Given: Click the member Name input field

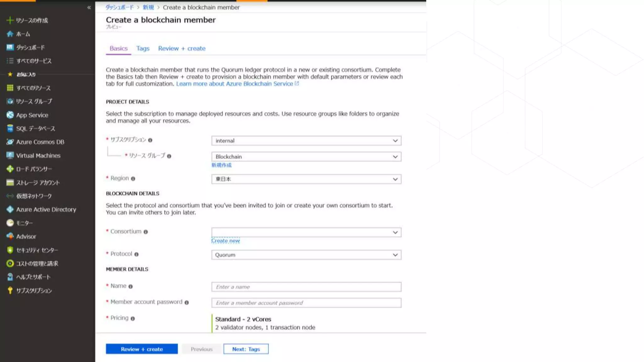Looking at the screenshot, I should coord(306,287).
